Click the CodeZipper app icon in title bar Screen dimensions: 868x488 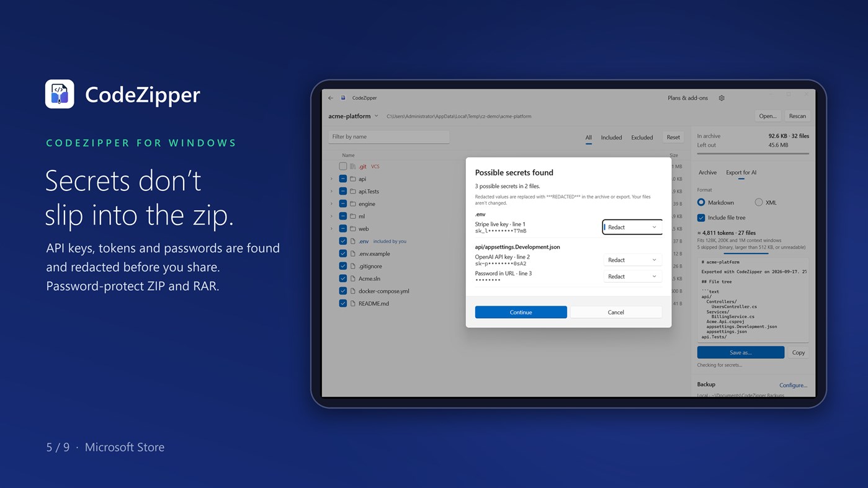pos(343,98)
